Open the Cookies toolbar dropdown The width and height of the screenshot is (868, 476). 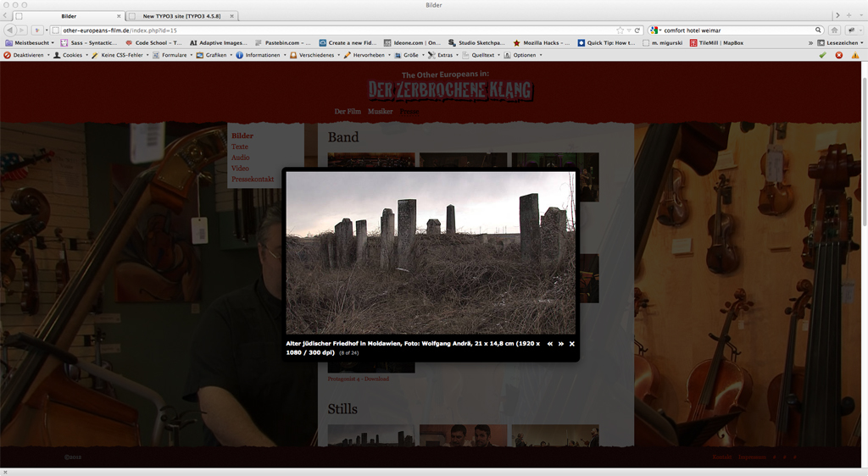(71, 55)
